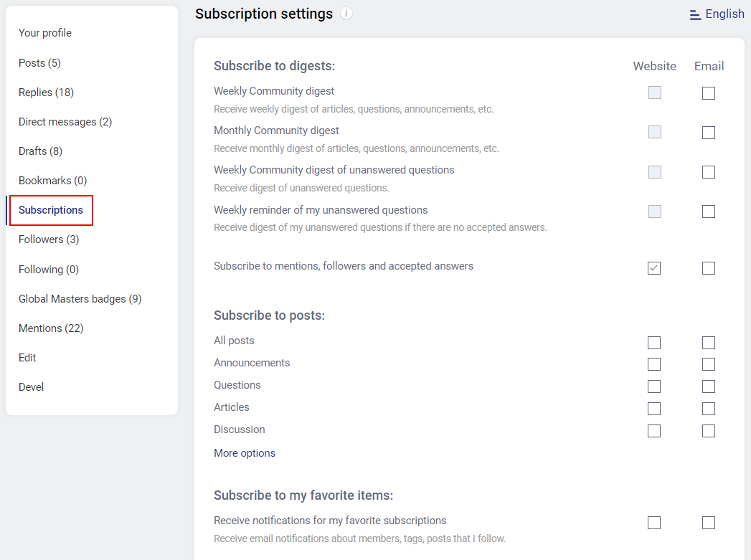This screenshot has width=751, height=560.
Task: Click Subscribe to my favorite items heading
Action: click(303, 495)
